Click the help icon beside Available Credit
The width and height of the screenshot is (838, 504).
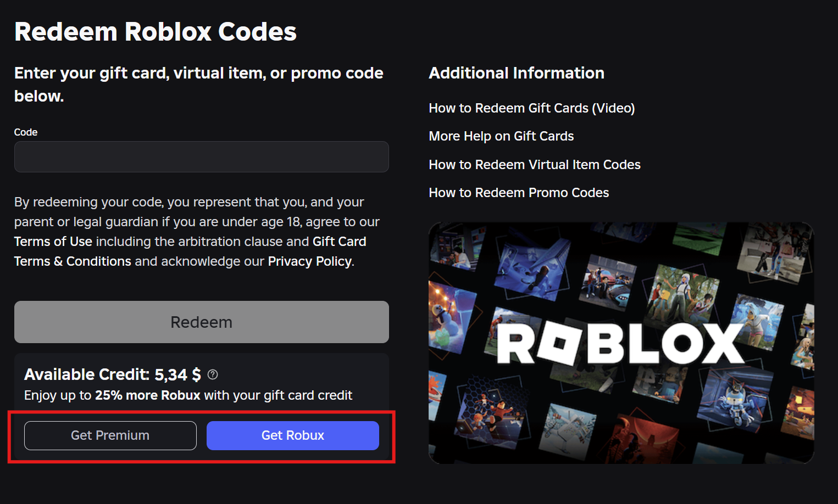(x=213, y=374)
